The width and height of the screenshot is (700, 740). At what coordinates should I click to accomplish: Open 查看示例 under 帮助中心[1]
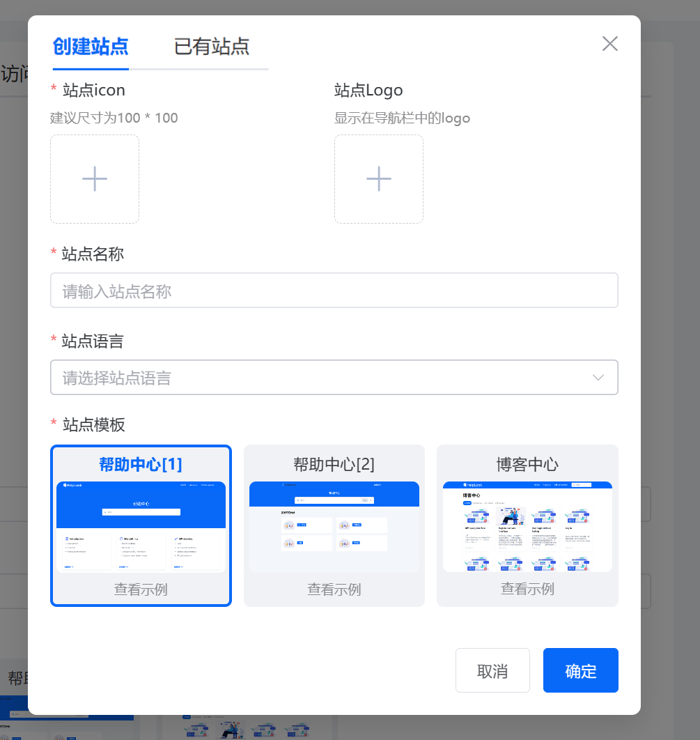pyautogui.click(x=141, y=589)
